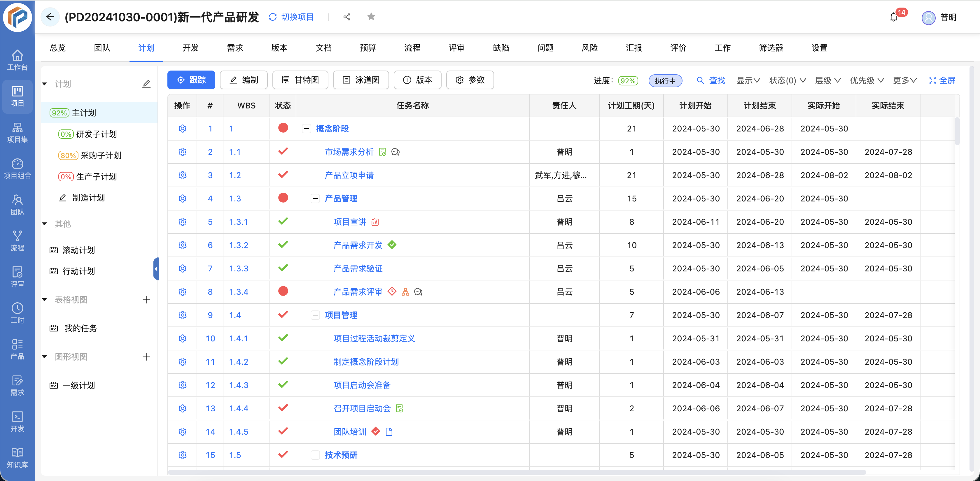Click the share icon beside project title
This screenshot has height=481, width=980.
pyautogui.click(x=346, y=17)
